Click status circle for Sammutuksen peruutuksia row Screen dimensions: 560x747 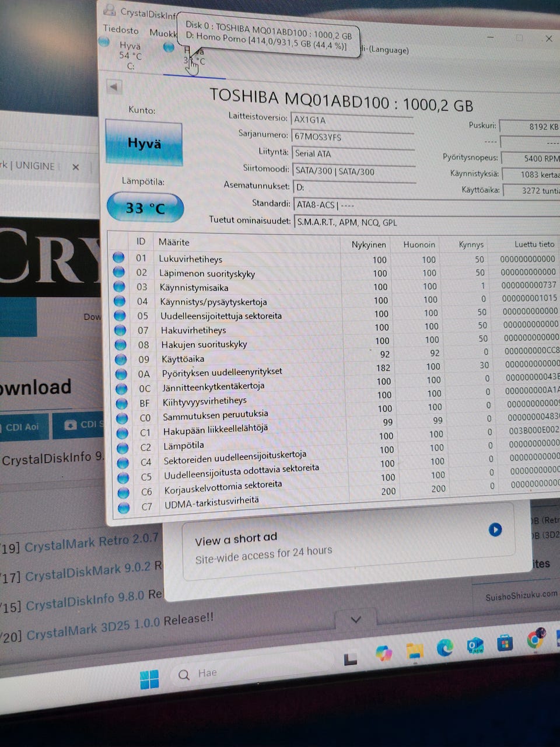coord(122,418)
